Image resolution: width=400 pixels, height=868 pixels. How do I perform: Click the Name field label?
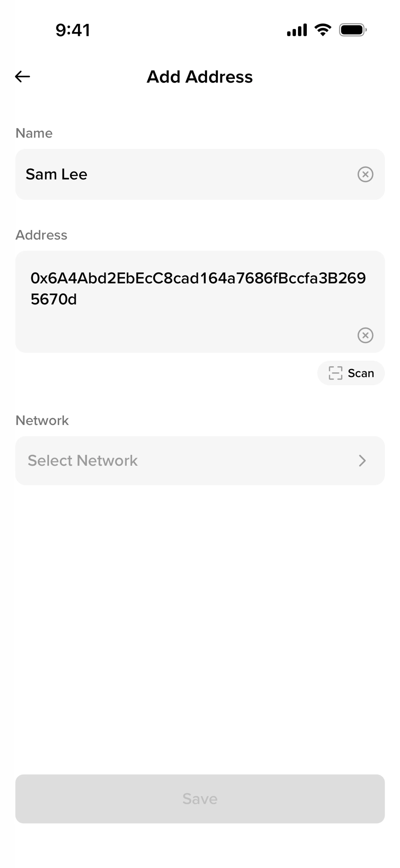(x=34, y=133)
